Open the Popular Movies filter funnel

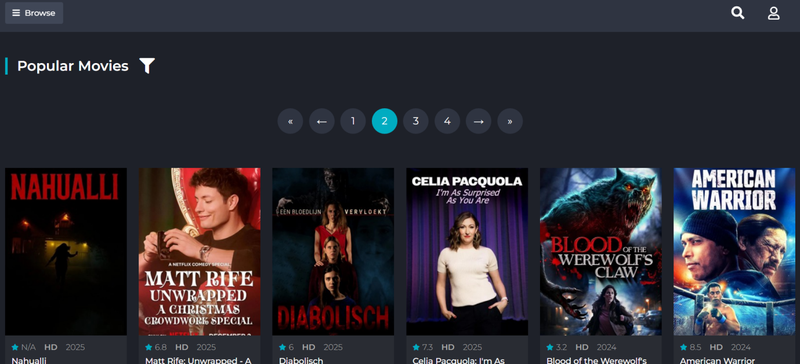[147, 66]
